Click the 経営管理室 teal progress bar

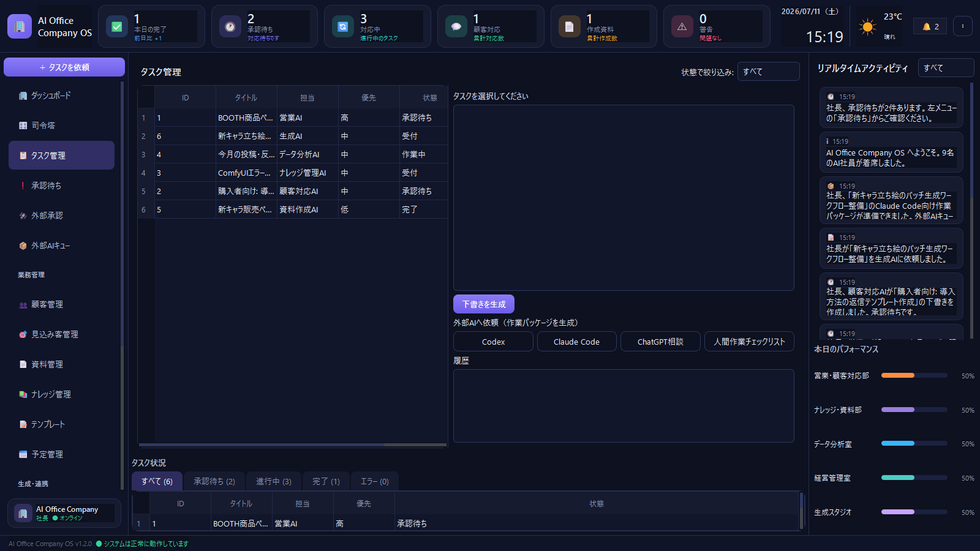(x=914, y=478)
